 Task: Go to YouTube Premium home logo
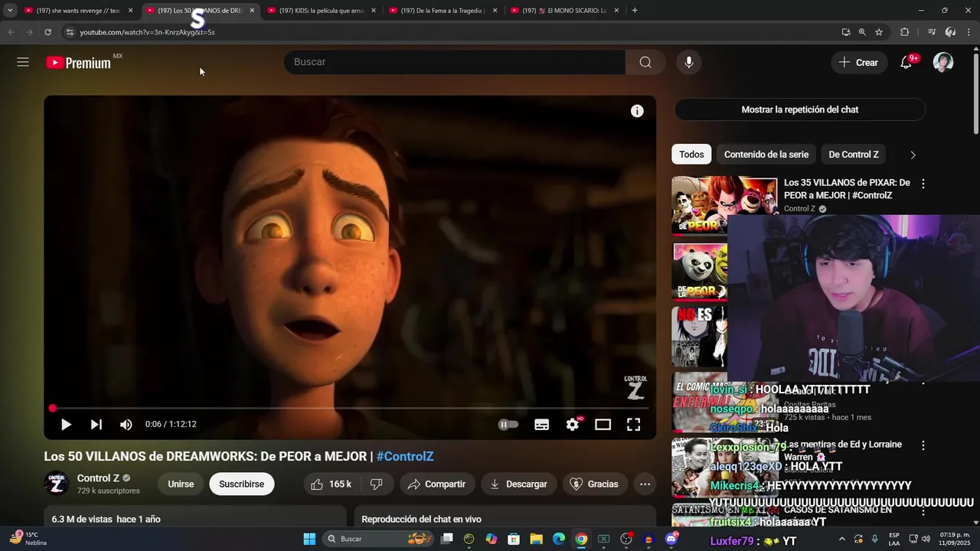click(x=79, y=63)
